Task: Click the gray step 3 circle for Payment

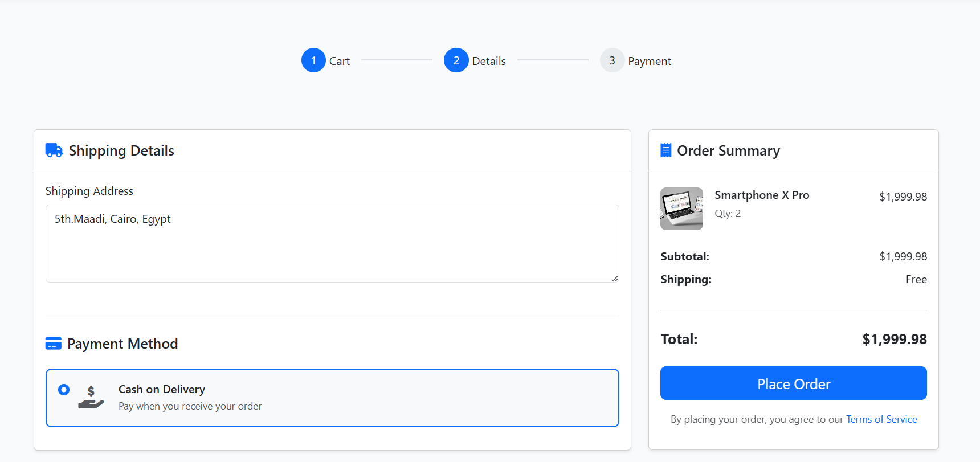Action: click(x=612, y=60)
